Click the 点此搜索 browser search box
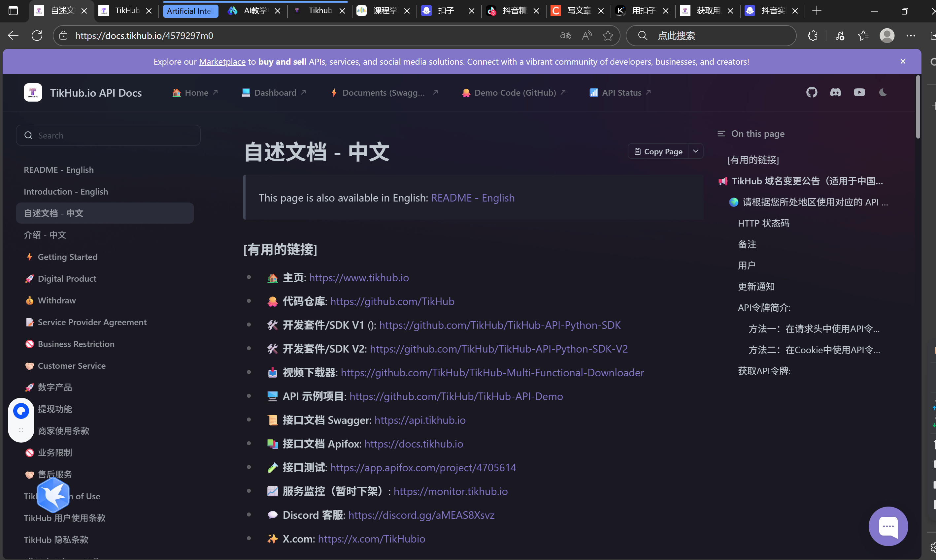 click(711, 36)
